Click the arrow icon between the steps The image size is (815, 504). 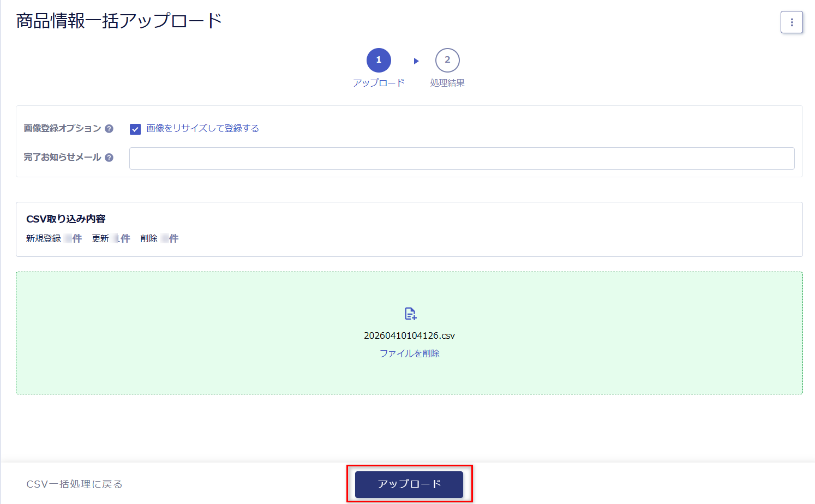pyautogui.click(x=416, y=60)
